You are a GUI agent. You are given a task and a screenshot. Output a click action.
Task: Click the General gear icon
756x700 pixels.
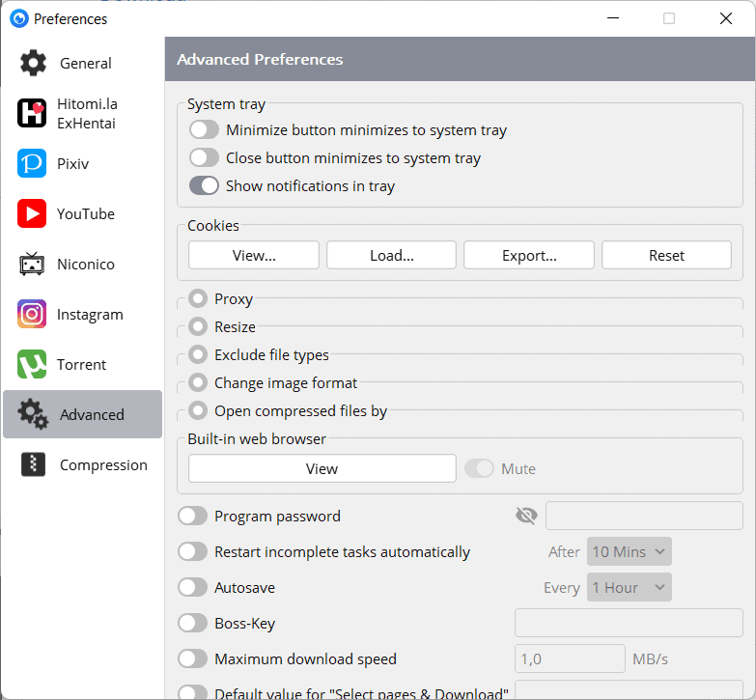click(x=33, y=63)
